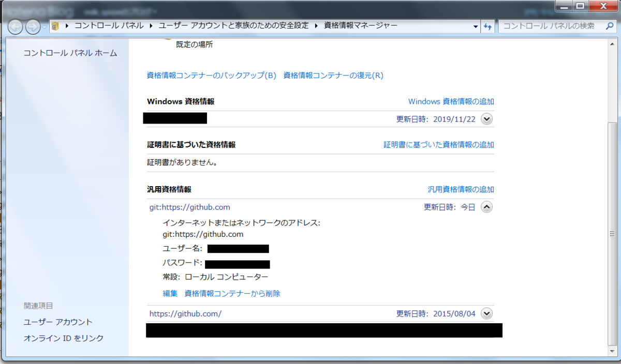Click 資格情報コンテナーから削除 link
The height and width of the screenshot is (364, 621).
(232, 294)
